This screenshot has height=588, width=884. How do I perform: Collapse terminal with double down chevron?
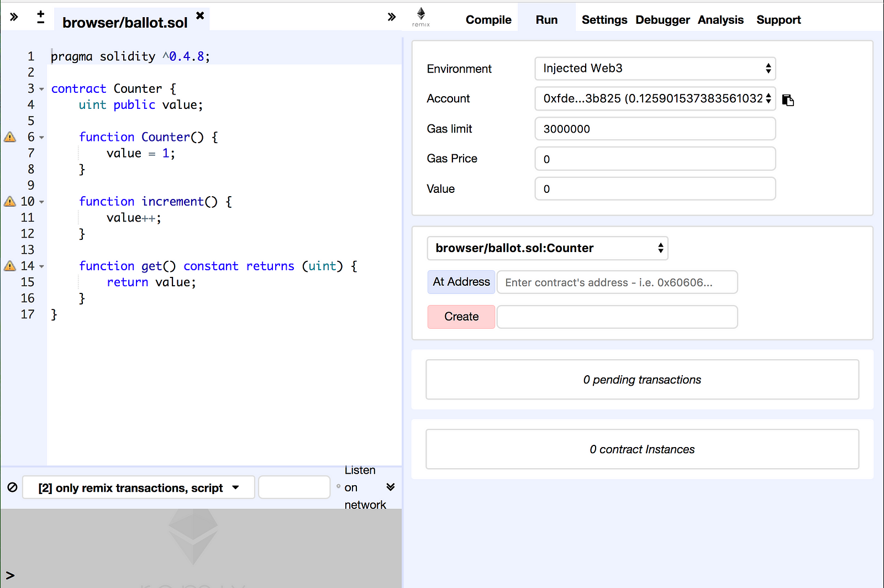pyautogui.click(x=391, y=487)
